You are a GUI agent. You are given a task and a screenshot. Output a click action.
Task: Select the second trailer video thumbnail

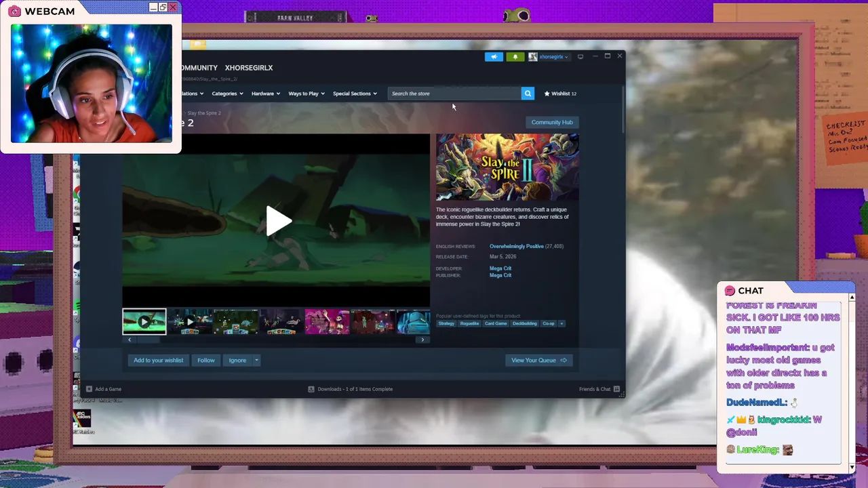pyautogui.click(x=190, y=322)
